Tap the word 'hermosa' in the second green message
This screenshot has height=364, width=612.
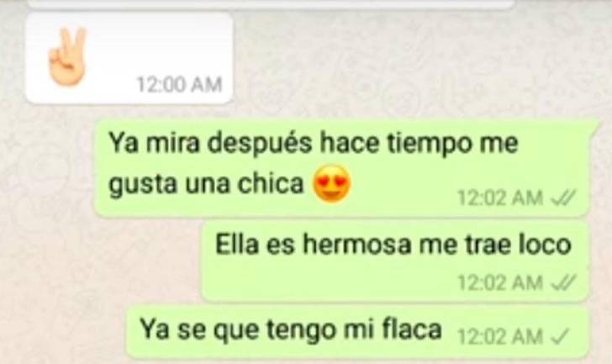(357, 245)
